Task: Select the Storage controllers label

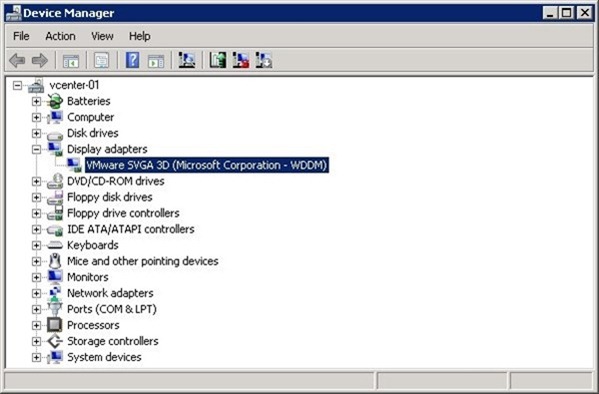Action: coord(113,341)
